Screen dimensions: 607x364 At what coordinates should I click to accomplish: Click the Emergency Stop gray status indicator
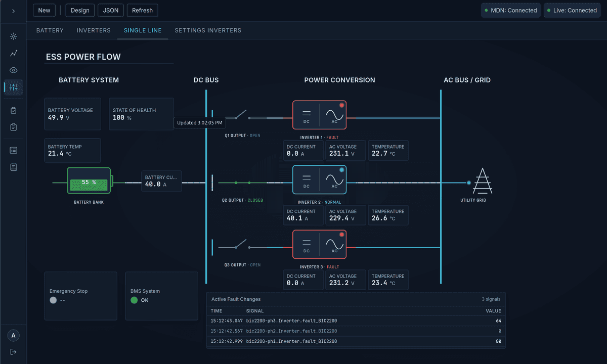pos(53,300)
